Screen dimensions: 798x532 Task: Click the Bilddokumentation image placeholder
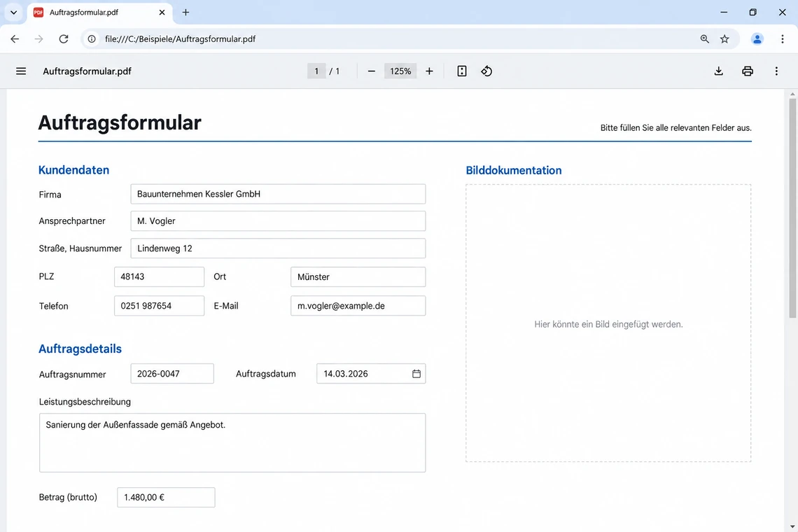(x=608, y=323)
